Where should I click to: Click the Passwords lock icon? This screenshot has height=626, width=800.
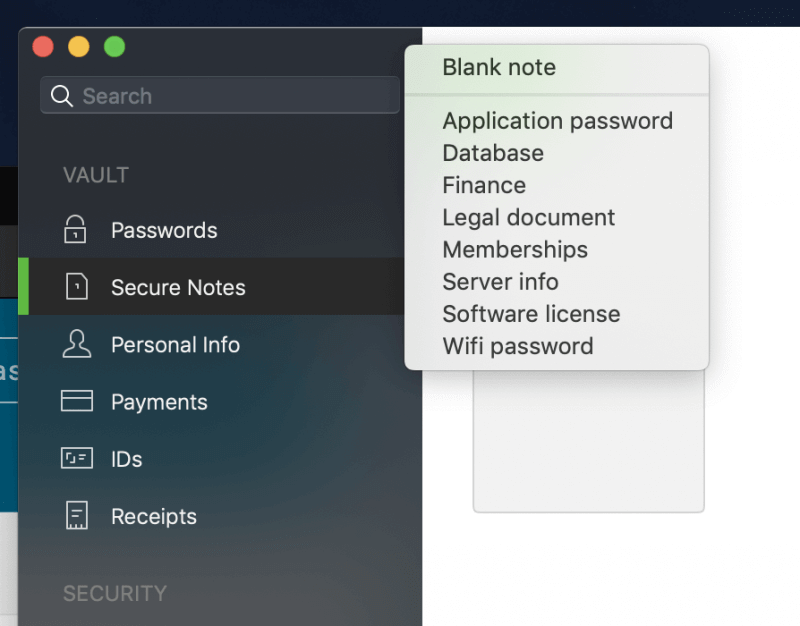click(x=76, y=230)
